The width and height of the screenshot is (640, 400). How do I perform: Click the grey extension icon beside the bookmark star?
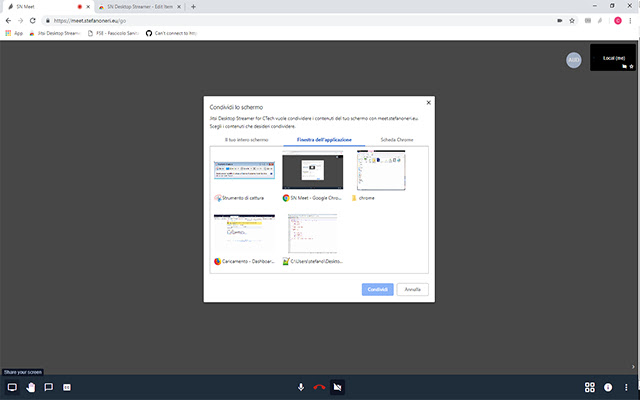[x=588, y=20]
